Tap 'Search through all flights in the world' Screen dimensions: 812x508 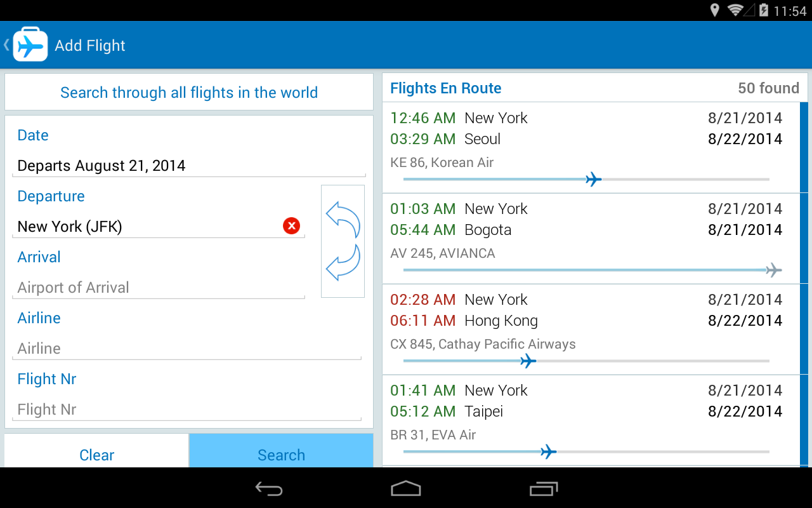189,93
